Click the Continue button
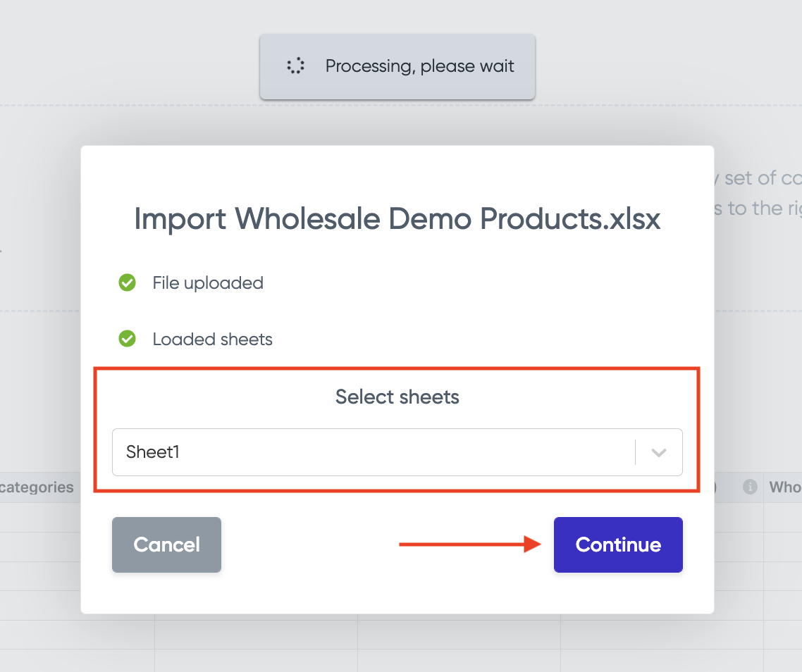The width and height of the screenshot is (802, 672). (x=618, y=545)
